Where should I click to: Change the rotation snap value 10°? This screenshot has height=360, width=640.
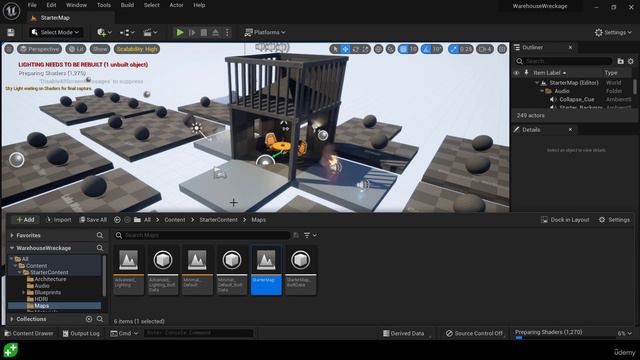[x=437, y=49]
